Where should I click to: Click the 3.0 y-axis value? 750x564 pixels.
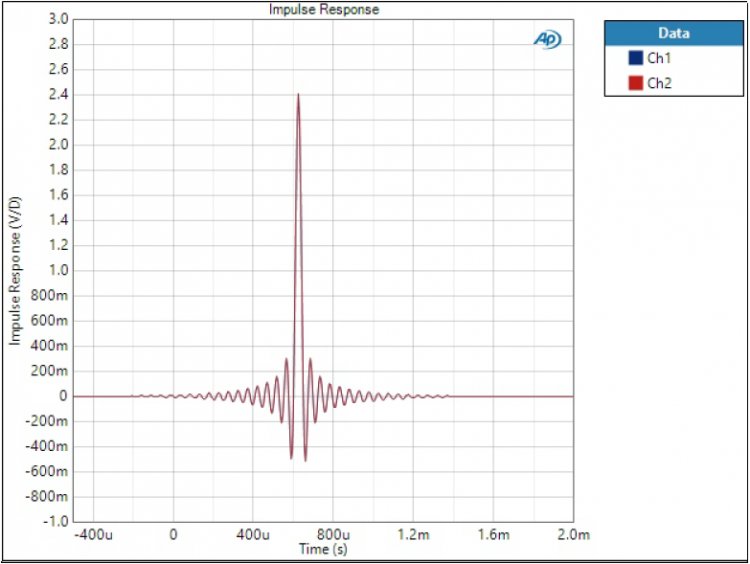tap(58, 19)
